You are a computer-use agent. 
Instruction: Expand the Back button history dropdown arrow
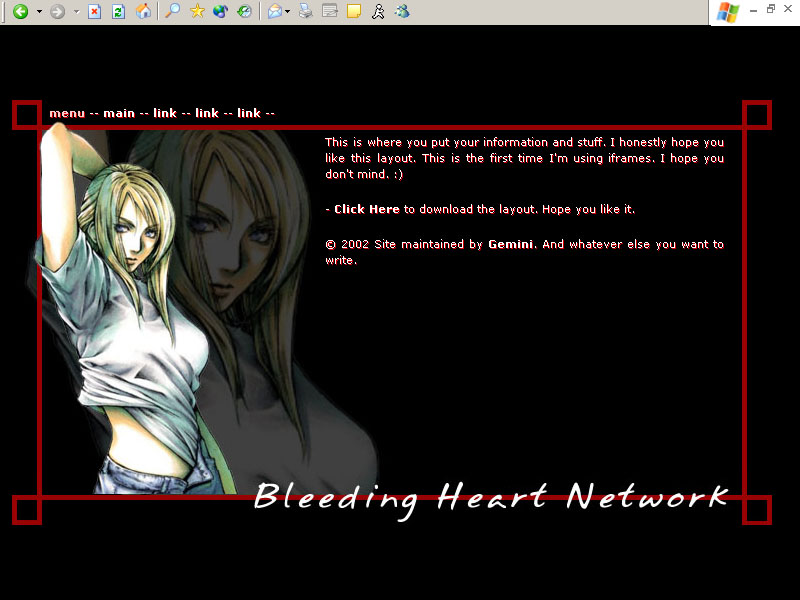tap(39, 12)
